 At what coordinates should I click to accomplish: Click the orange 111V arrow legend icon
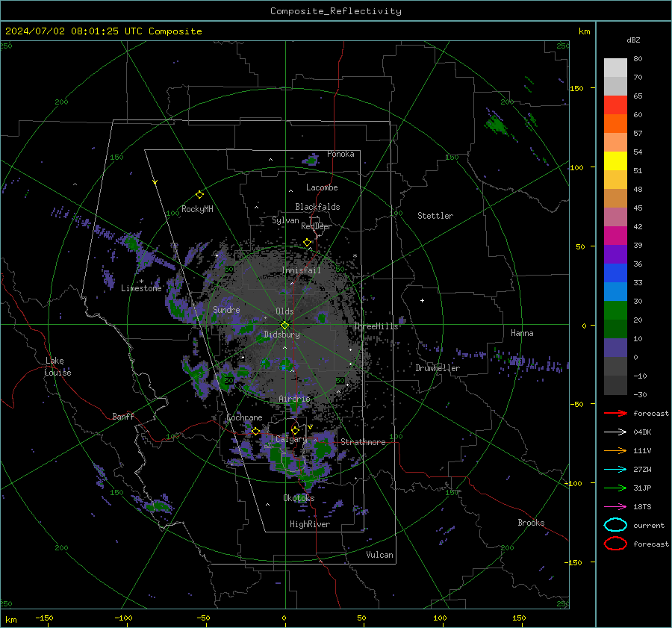[615, 450]
